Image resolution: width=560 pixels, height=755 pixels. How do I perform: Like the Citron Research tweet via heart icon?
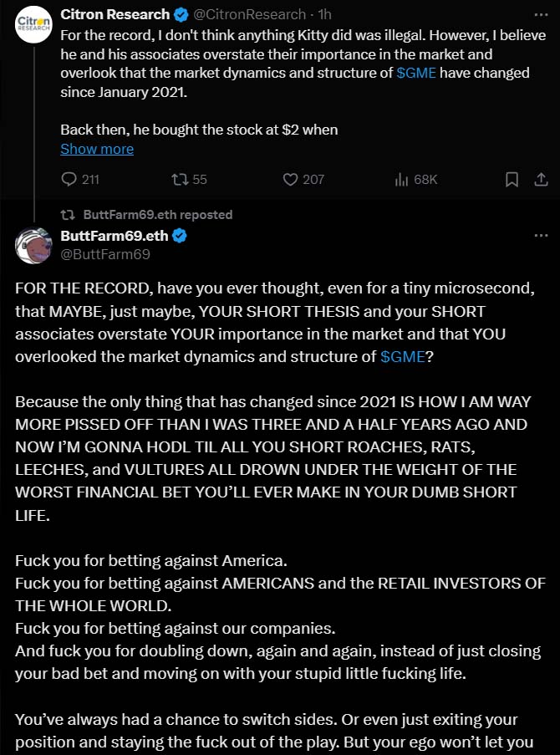[290, 180]
